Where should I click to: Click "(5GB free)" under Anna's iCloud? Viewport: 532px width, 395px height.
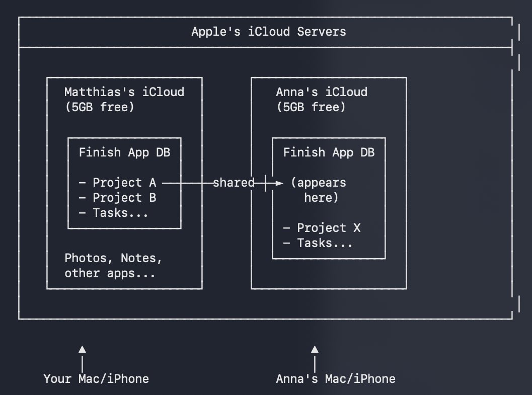tap(311, 107)
